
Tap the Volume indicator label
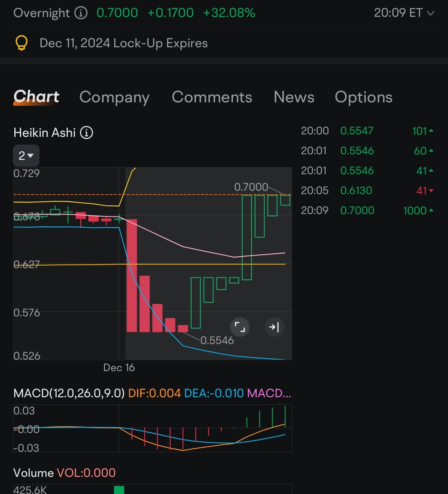34,473
